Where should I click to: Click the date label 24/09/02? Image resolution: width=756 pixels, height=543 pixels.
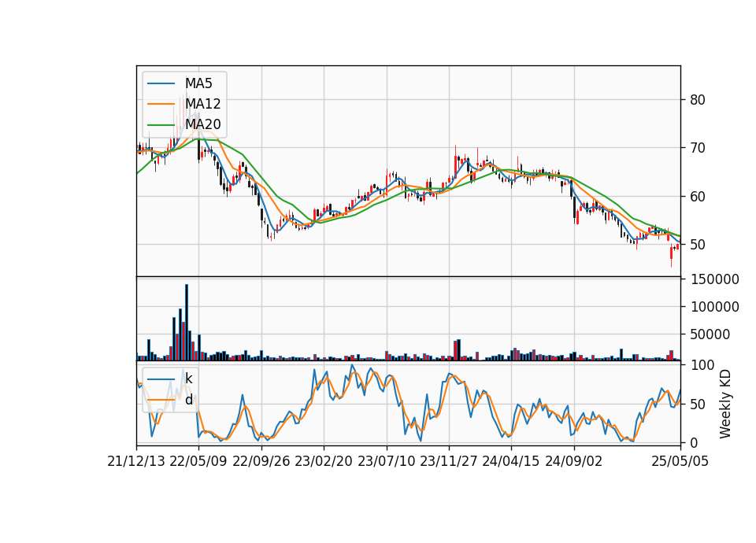tap(574, 461)
